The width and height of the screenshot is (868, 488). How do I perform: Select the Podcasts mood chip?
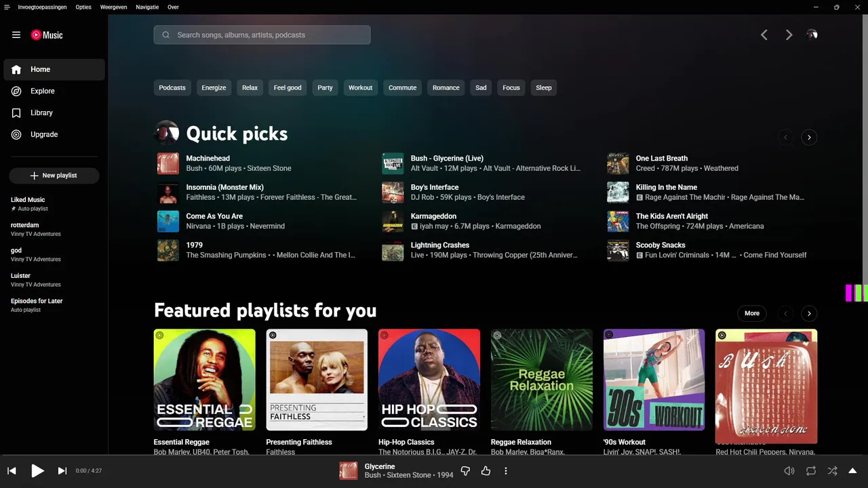172,87
